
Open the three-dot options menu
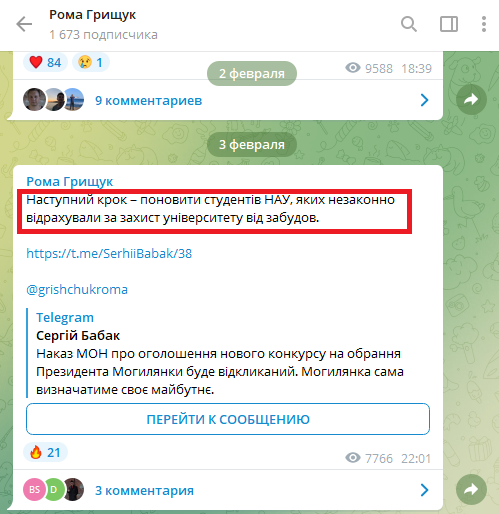[484, 24]
